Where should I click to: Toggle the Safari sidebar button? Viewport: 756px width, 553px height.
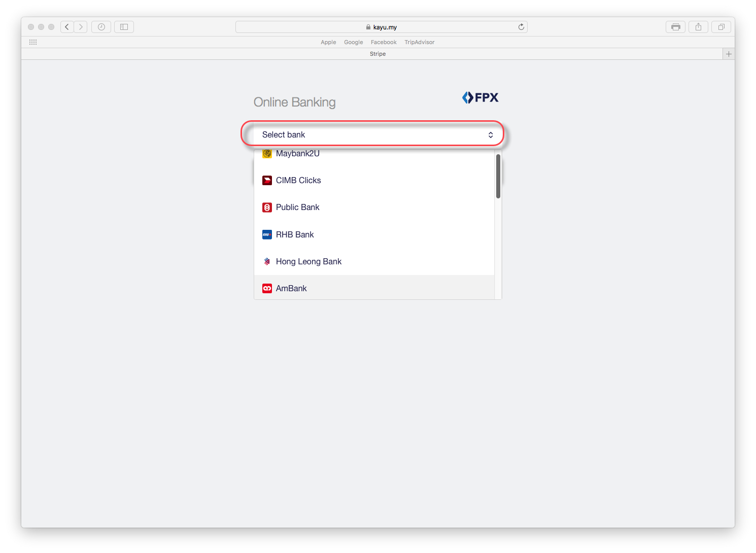point(124,27)
